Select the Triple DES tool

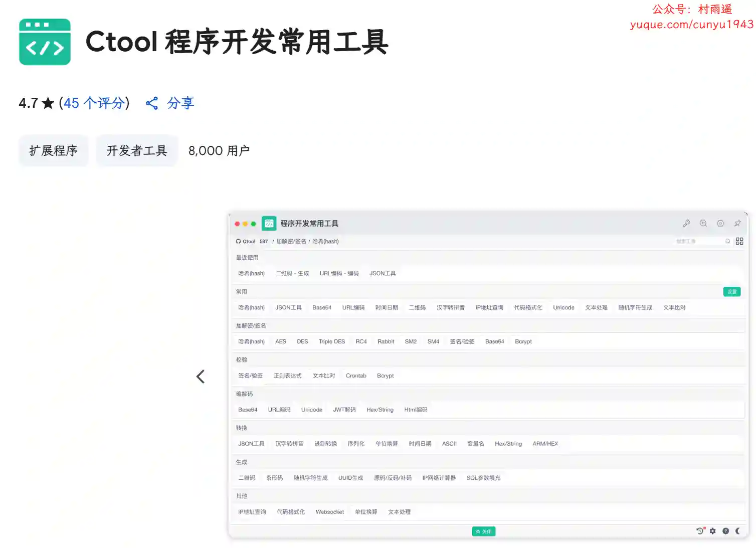click(x=332, y=341)
